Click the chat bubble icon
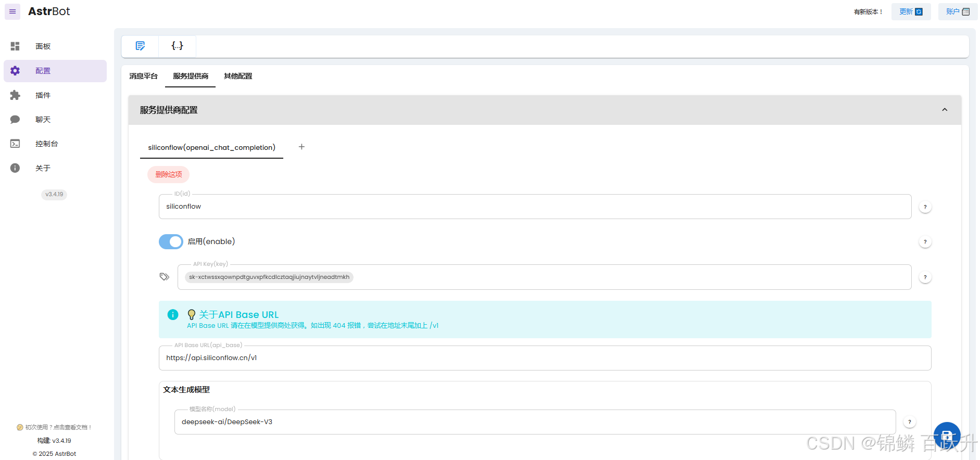 click(x=15, y=120)
